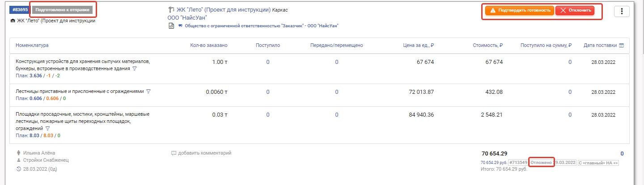Click filter icon after 'ограждений' in third row
Viewport: 644px width, 185px height.
[47, 129]
